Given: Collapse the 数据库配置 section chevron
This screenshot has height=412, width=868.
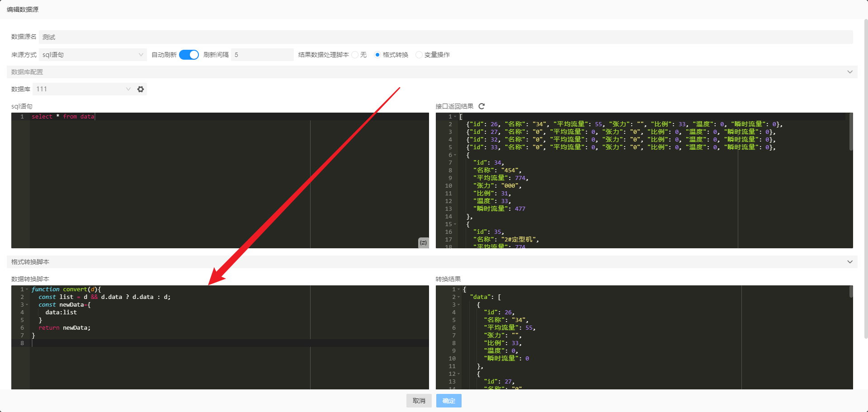Looking at the screenshot, I should click(x=850, y=72).
